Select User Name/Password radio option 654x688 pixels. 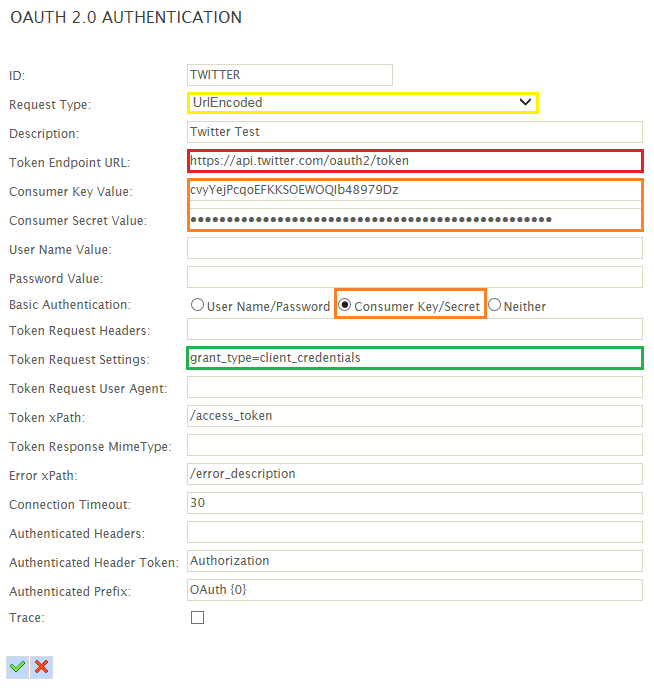click(197, 305)
